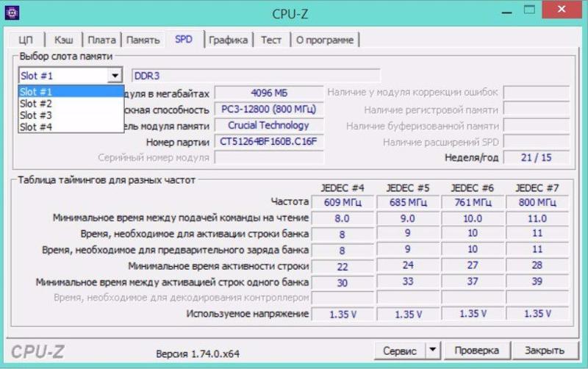Switch to the Тест tab
Viewport: 588px width, 369px height.
click(x=271, y=40)
